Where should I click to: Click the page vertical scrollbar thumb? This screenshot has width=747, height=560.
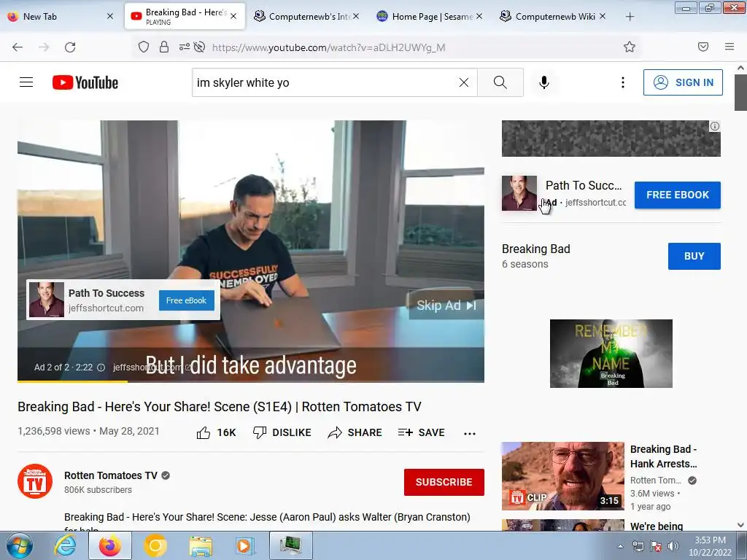[x=740, y=92]
